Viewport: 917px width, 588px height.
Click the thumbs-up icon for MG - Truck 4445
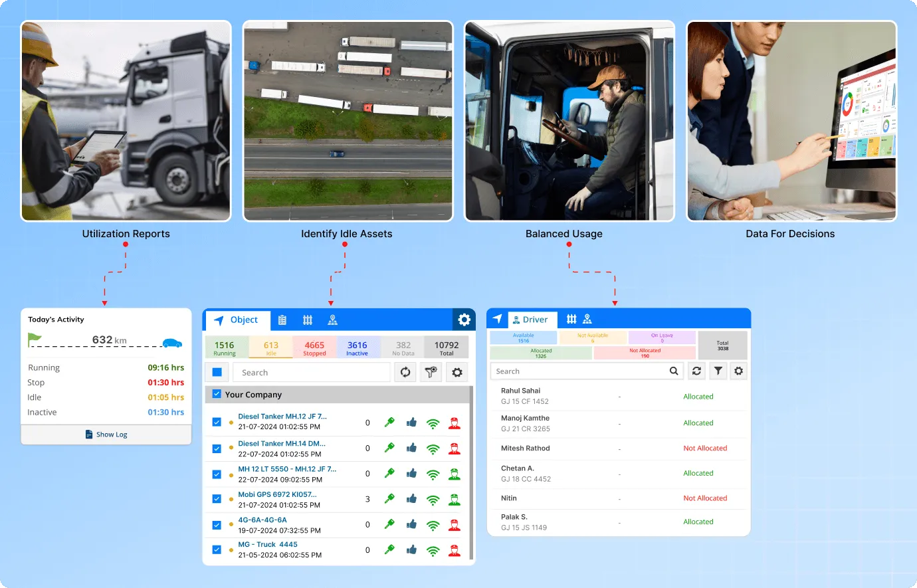[x=411, y=549]
